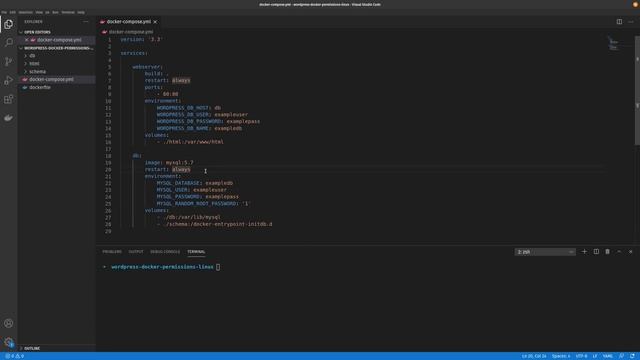Open notifications bell in status bar

pyautogui.click(x=632, y=356)
